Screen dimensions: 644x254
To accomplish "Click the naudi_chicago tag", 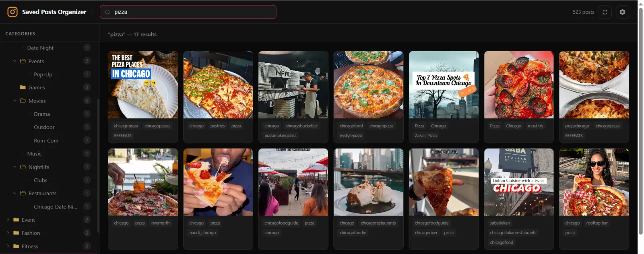I will [x=202, y=233].
